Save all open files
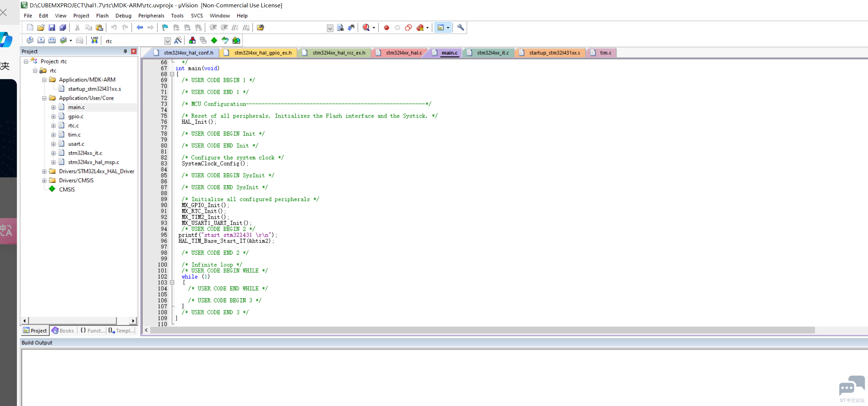This screenshot has width=868, height=406. coord(63,27)
